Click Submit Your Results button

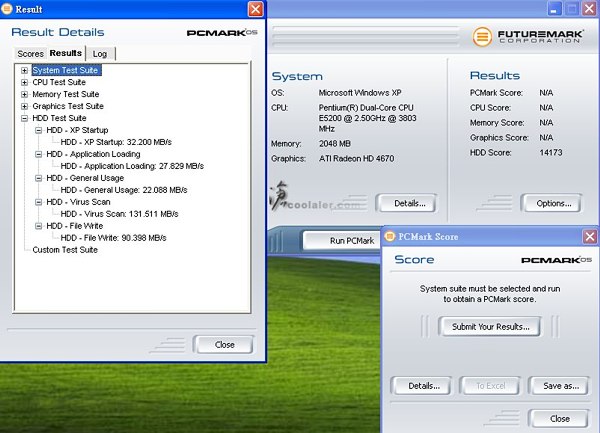point(490,327)
